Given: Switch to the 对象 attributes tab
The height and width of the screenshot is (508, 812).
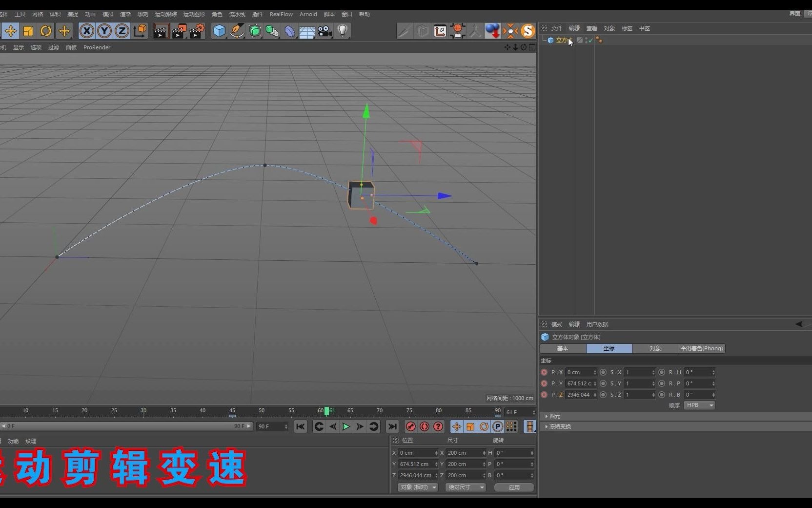Looking at the screenshot, I should [x=655, y=348].
